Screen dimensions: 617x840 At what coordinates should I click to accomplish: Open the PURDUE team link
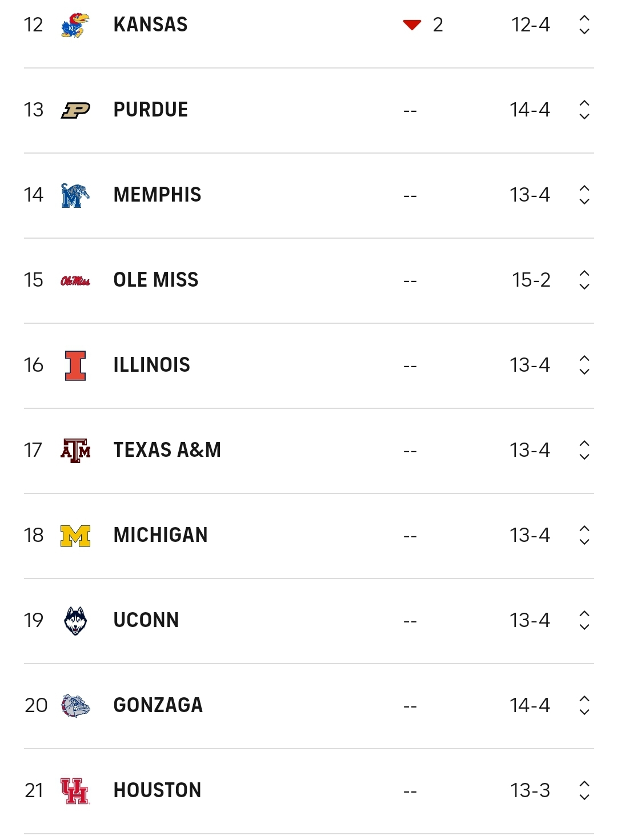[151, 110]
